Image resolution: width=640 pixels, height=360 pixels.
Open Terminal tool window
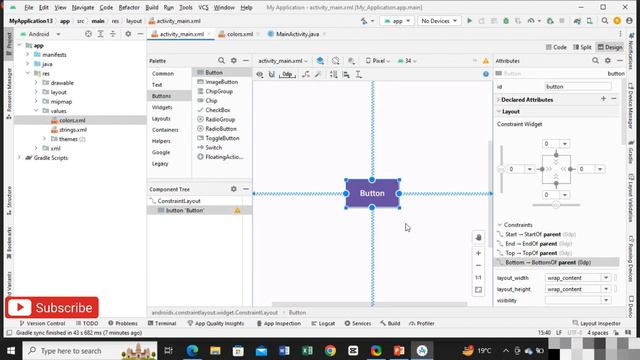162,323
